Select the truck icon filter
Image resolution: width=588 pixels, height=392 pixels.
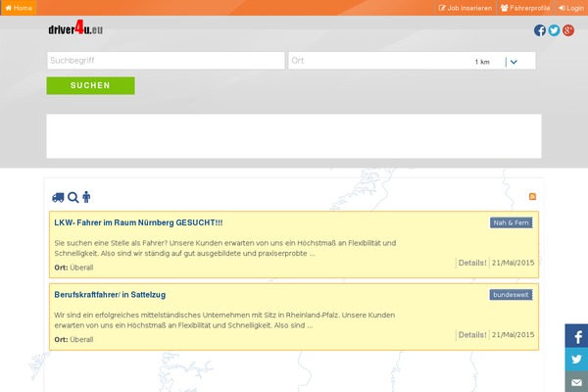tap(58, 197)
